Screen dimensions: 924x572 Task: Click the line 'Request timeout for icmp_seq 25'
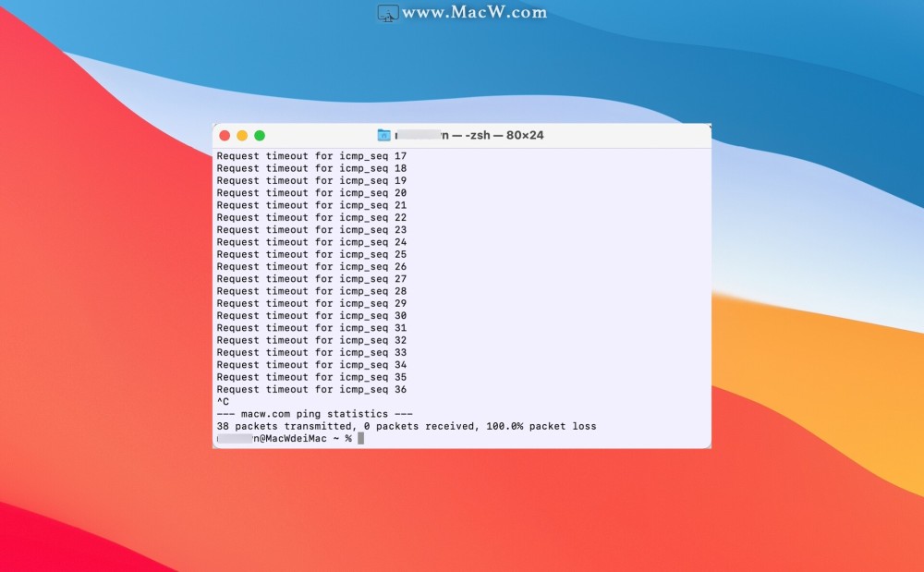[x=311, y=254]
